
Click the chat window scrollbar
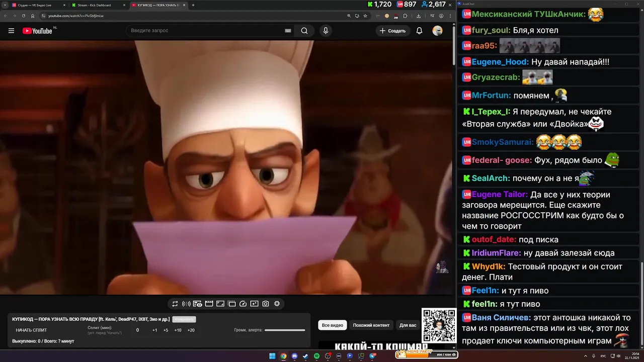tap(641, 304)
